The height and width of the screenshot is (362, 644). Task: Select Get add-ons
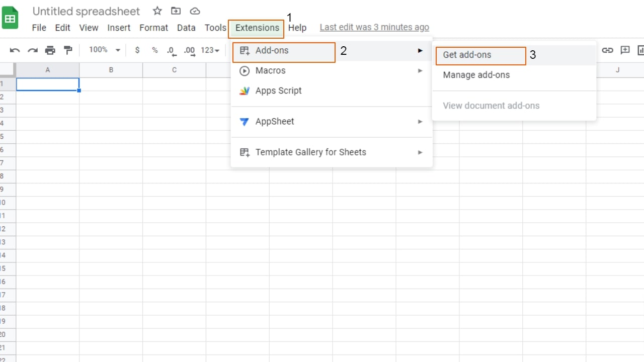pos(514,55)
